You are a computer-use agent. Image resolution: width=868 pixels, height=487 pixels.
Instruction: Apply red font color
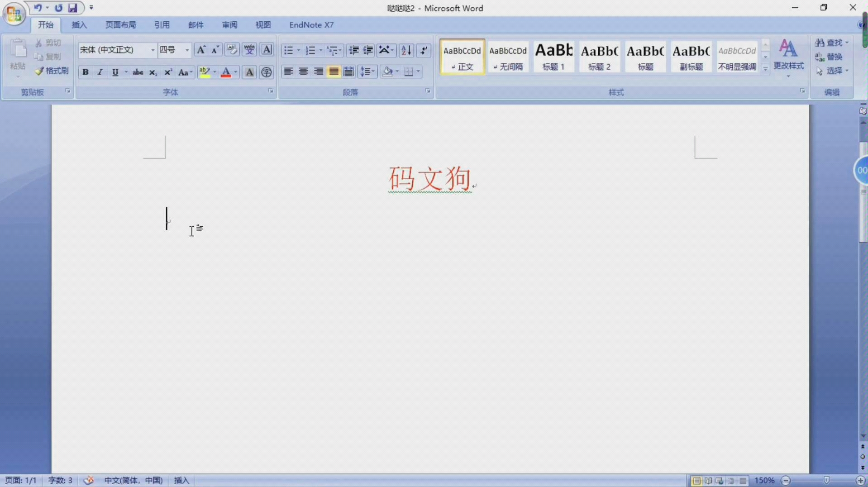coord(226,72)
